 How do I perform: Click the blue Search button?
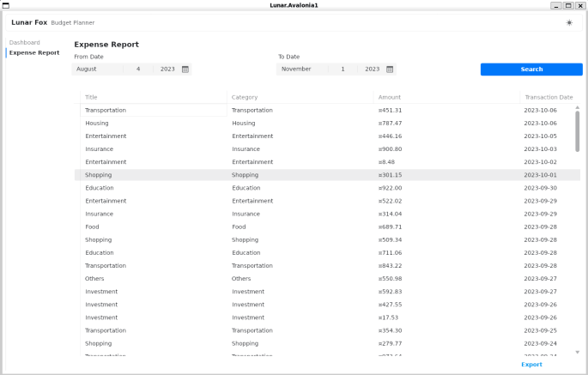531,69
